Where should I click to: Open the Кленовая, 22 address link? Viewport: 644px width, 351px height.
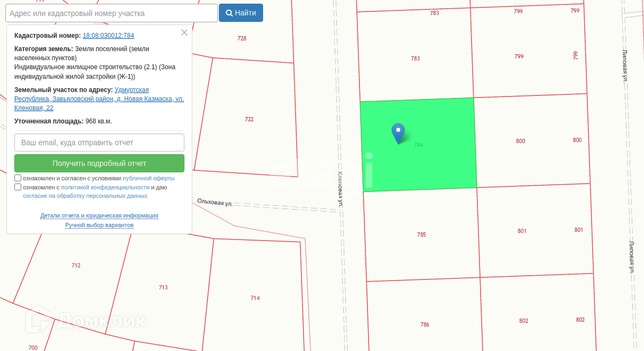[99, 99]
